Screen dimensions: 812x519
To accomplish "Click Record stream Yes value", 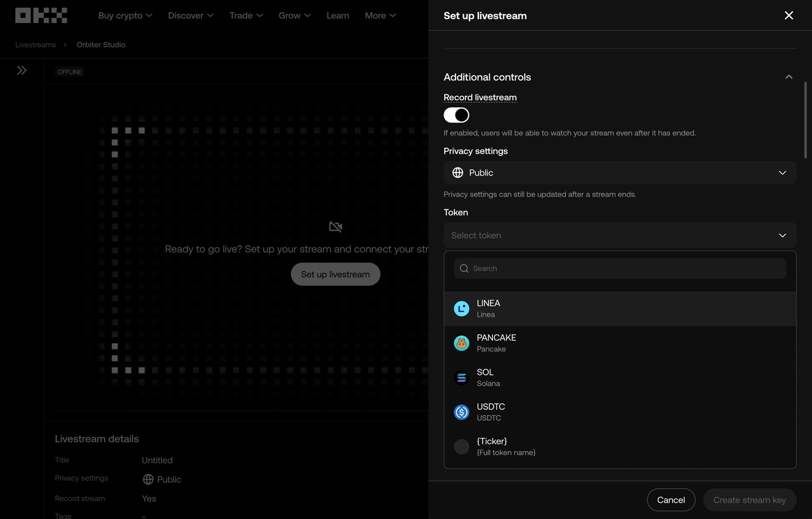I will 149,499.
